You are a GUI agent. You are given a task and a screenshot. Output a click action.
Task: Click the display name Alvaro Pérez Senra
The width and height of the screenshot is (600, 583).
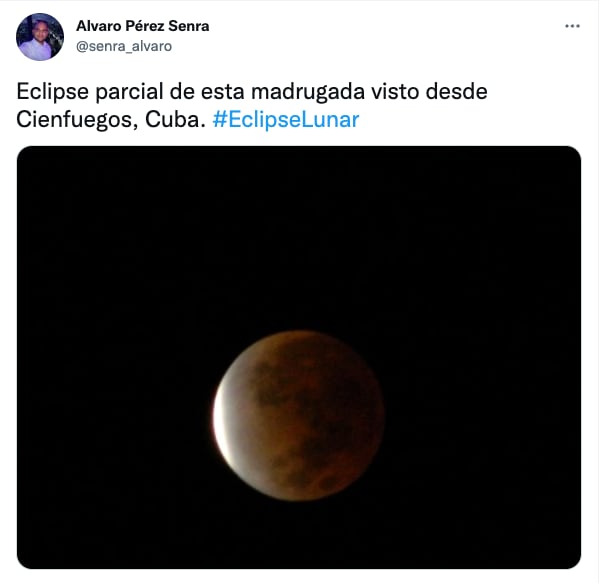(142, 26)
